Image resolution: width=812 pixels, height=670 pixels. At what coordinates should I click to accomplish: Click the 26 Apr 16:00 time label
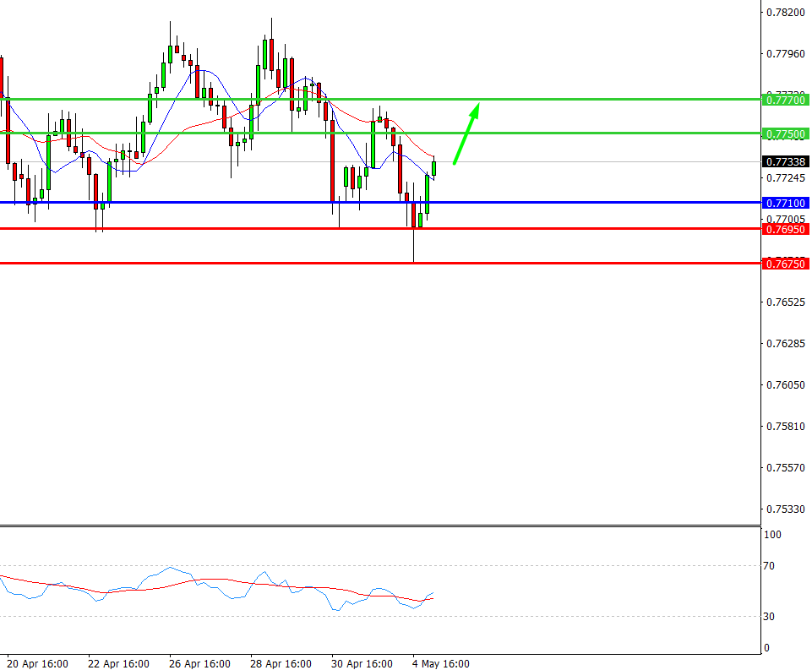(199, 664)
